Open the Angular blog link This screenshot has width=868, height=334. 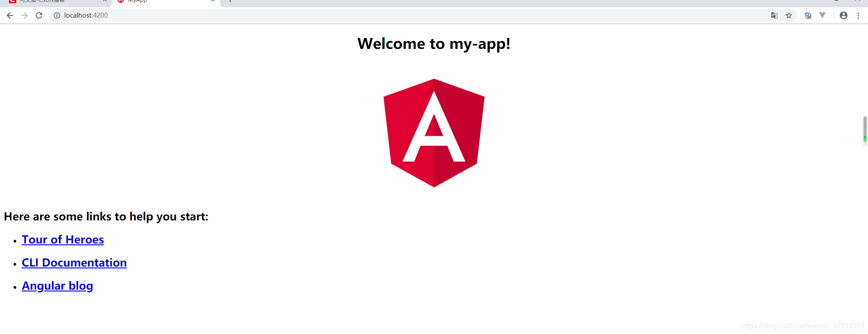[x=57, y=286]
